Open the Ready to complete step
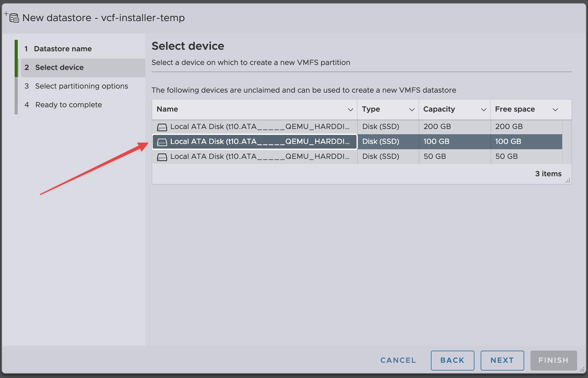Screen dimensions: 588x378 [68, 105]
